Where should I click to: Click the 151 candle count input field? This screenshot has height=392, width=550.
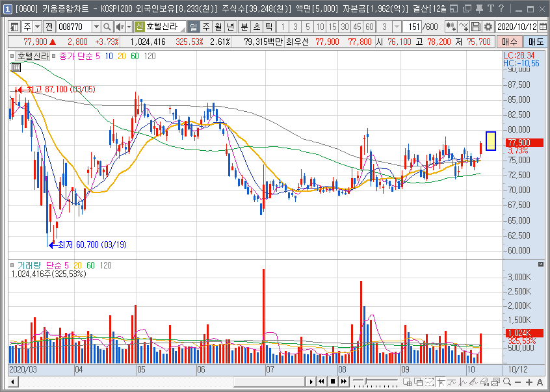click(412, 27)
